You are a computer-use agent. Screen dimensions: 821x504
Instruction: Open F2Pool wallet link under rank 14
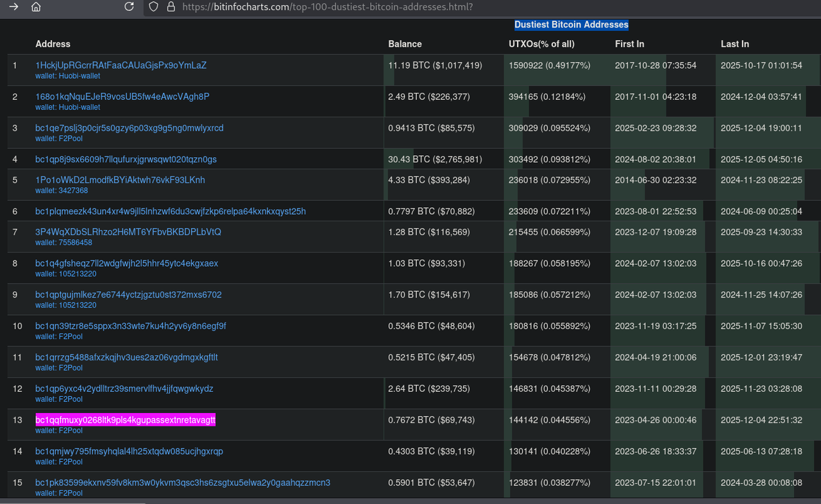point(59,462)
